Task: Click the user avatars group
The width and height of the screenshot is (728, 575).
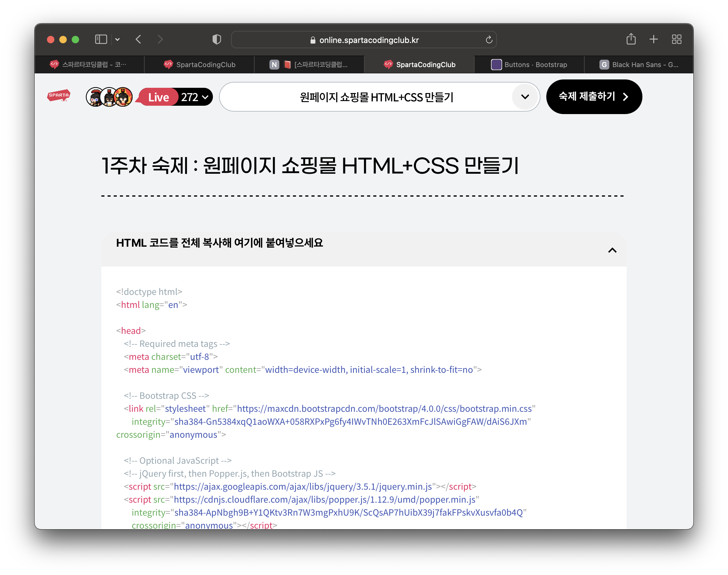Action: coord(109,97)
